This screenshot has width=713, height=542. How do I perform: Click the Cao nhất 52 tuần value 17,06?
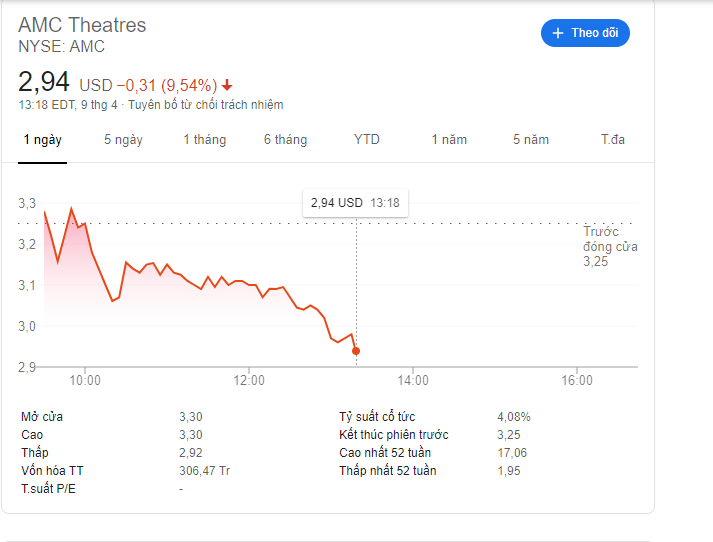pos(512,453)
